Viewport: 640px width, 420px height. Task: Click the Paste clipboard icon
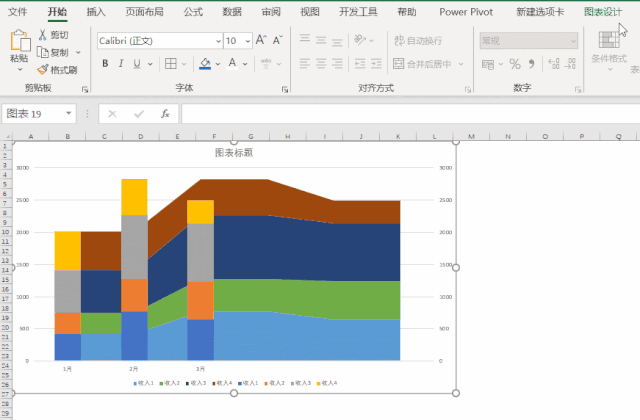tap(20, 40)
